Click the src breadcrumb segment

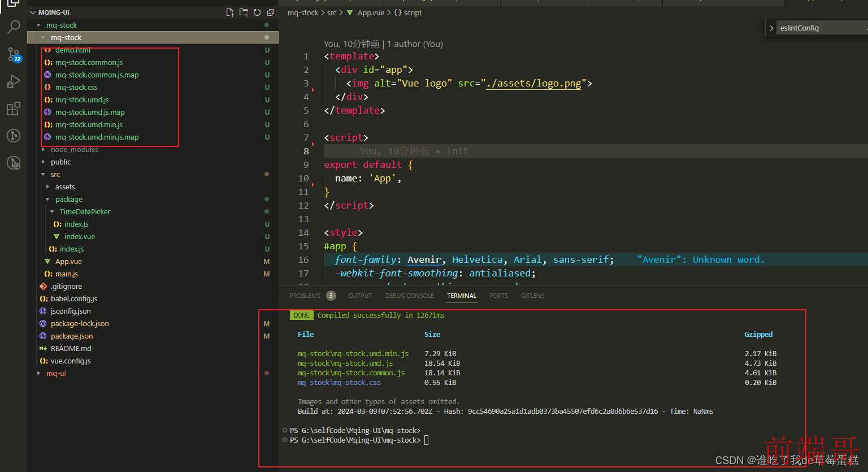[332, 12]
